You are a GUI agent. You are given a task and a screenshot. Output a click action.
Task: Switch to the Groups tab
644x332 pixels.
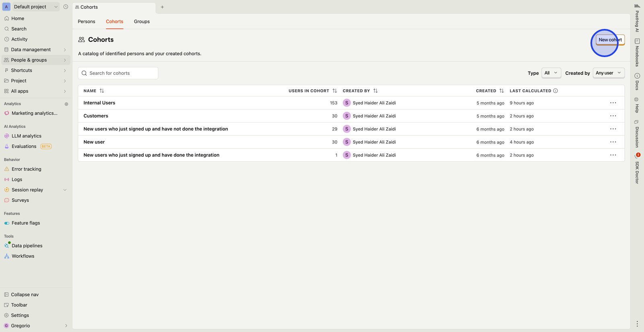pyautogui.click(x=142, y=22)
